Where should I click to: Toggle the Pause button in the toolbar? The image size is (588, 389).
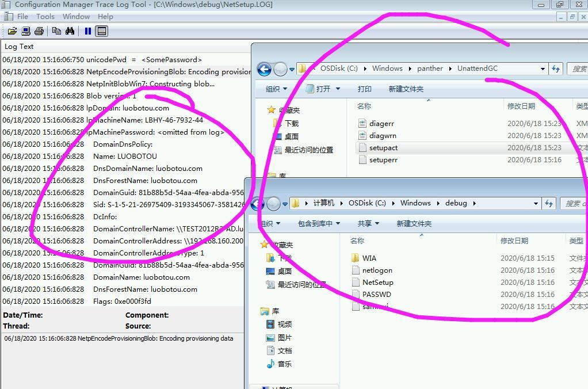87,31
